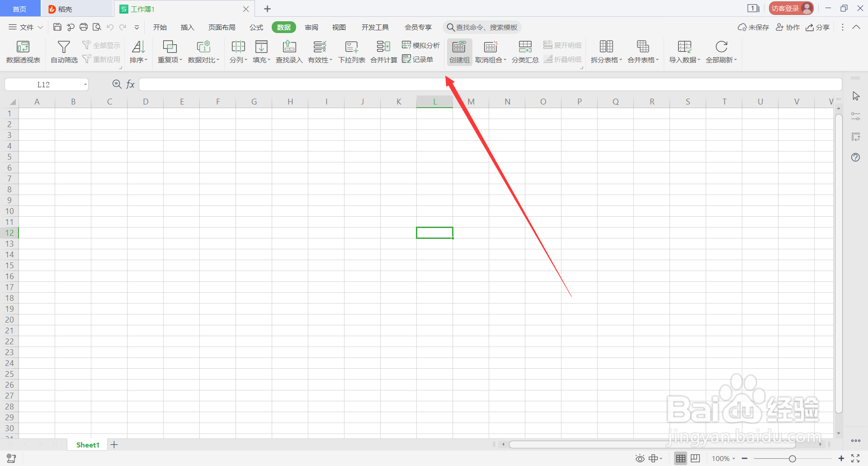
Task: Go to the 首页 (Home) tab
Action: (19, 9)
